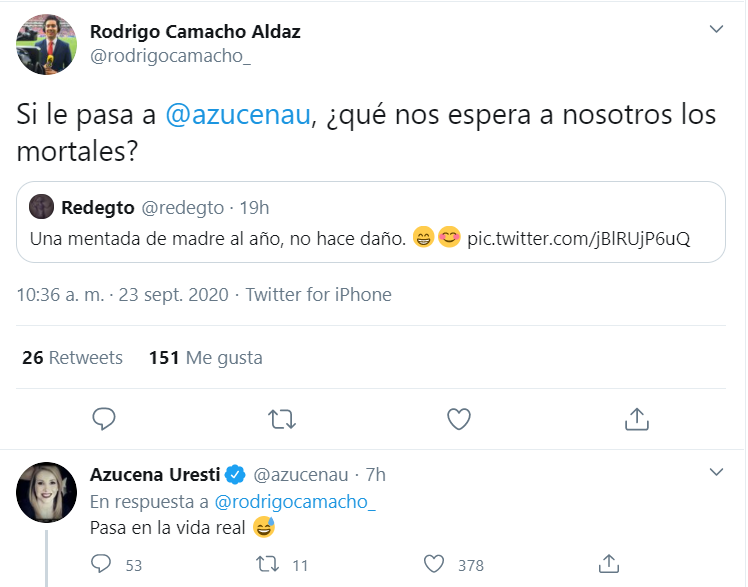This screenshot has width=748, height=587.
Task: Open Rodrigo Camacho Aldaz's profile picture
Action: click(x=46, y=44)
